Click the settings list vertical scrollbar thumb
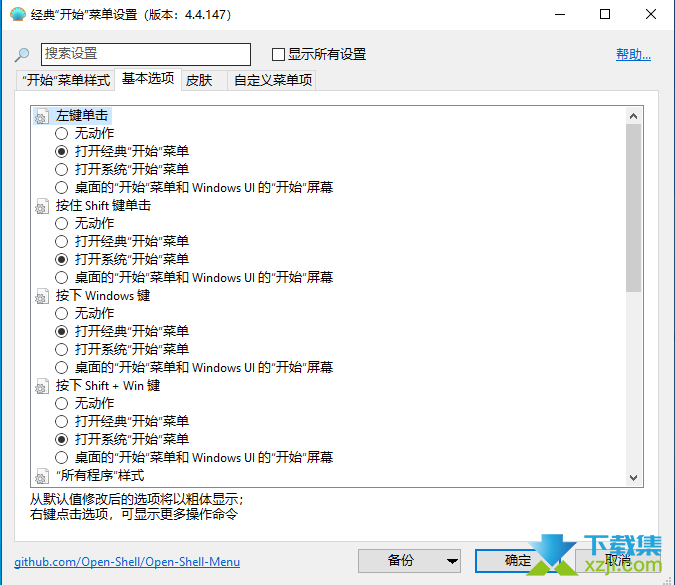Image resolution: width=675 pixels, height=585 pixels. [x=633, y=208]
